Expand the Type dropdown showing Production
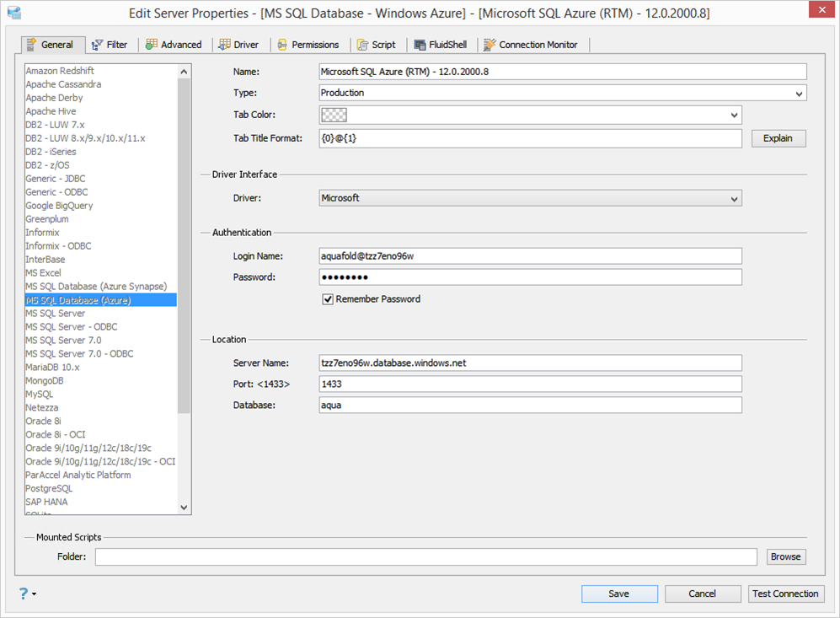Screen dimensions: 840x618 (x=798, y=94)
